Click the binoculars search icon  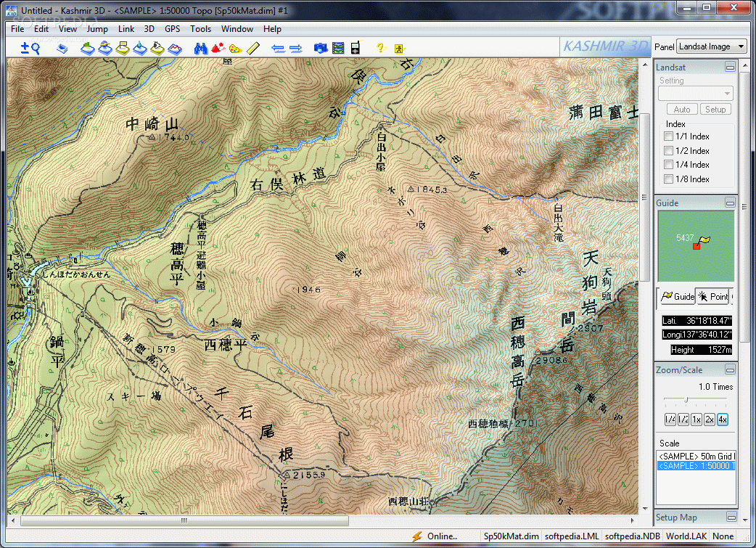point(200,48)
